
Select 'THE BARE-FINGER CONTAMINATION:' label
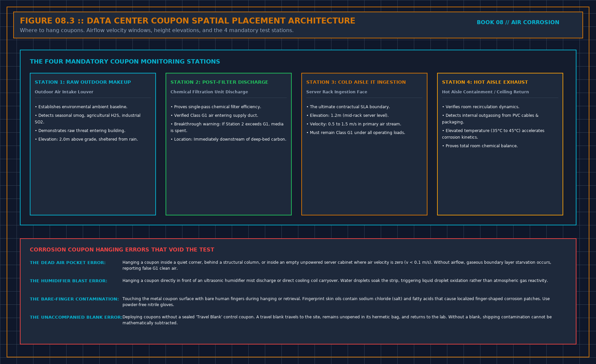pyautogui.click(x=74, y=299)
